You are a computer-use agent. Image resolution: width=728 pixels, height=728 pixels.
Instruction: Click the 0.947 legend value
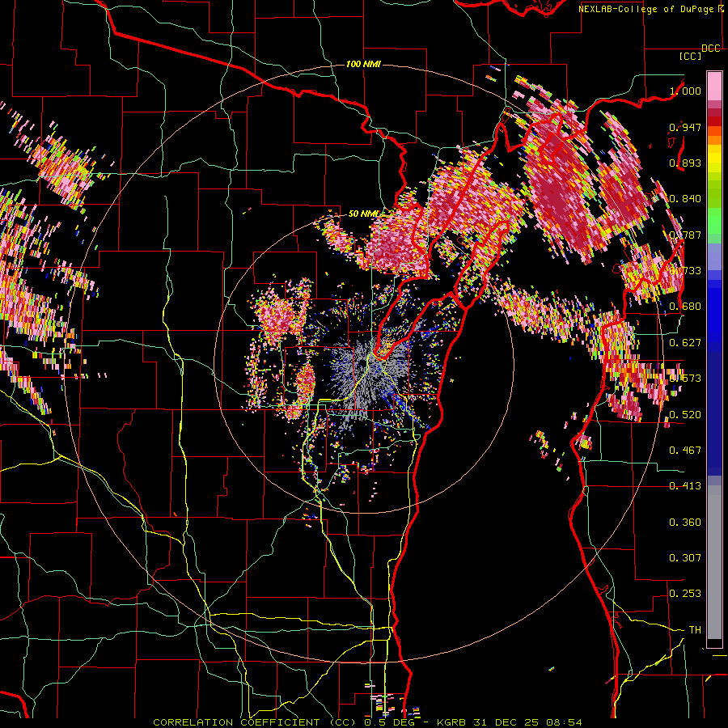685,127
